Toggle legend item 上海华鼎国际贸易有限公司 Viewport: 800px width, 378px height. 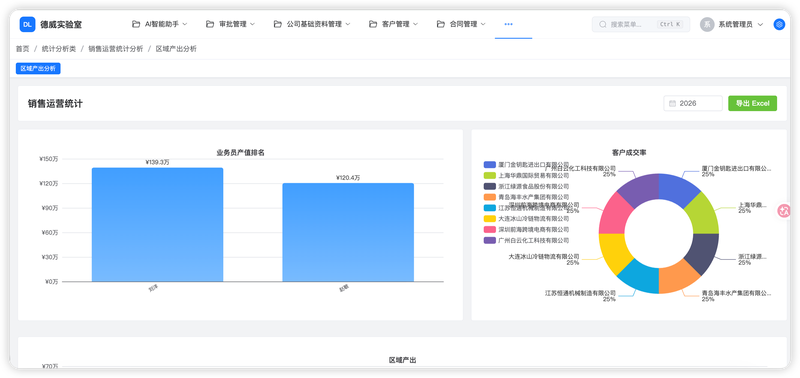(x=526, y=175)
